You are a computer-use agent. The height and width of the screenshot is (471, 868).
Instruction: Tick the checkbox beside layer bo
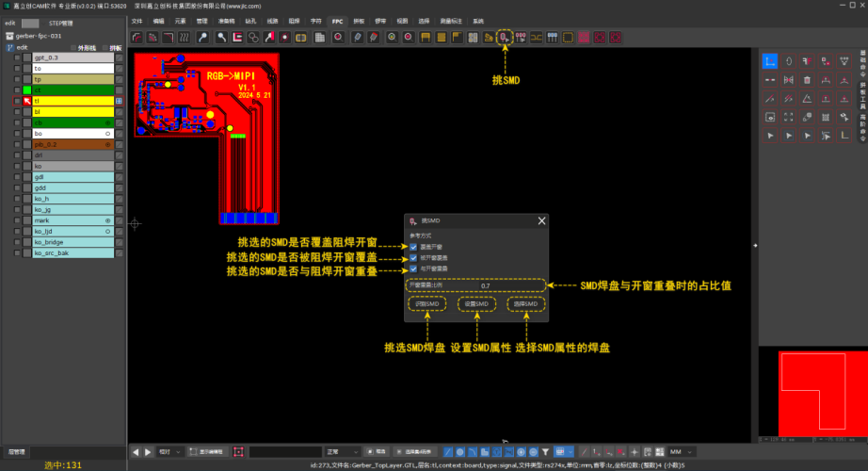tap(17, 134)
